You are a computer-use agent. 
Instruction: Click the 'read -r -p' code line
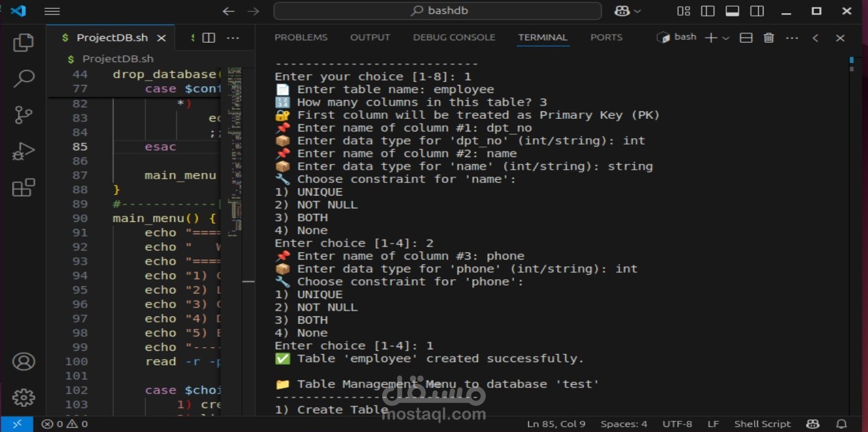[183, 362]
